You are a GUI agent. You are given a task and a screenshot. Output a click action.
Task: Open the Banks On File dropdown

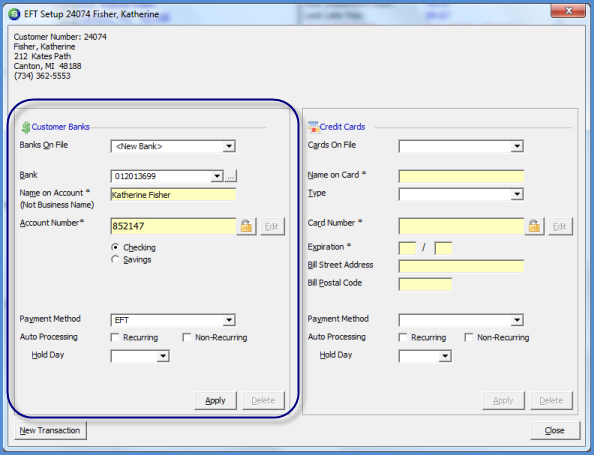pos(173,146)
